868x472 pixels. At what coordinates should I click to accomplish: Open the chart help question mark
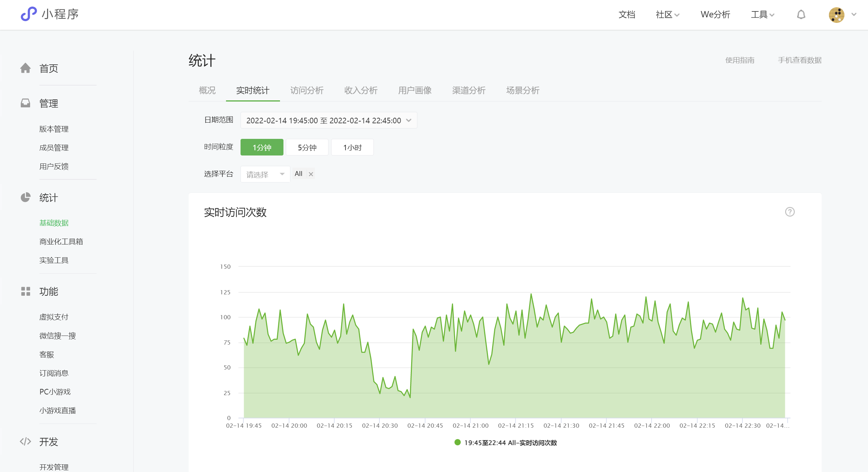789,212
